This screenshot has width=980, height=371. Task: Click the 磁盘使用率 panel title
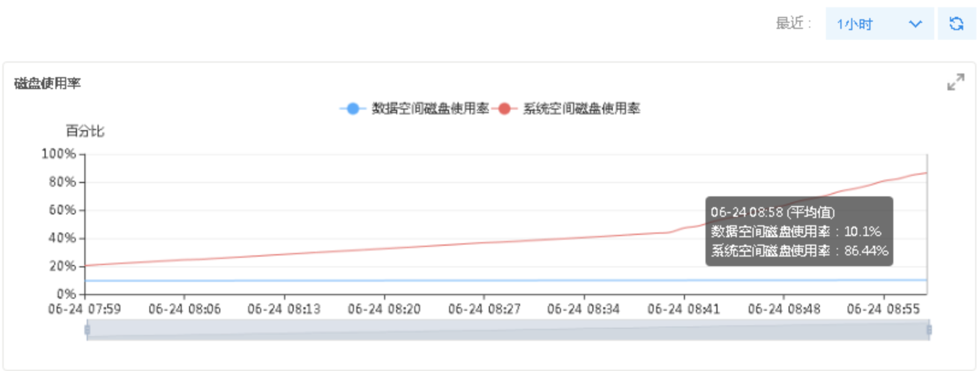pos(47,83)
